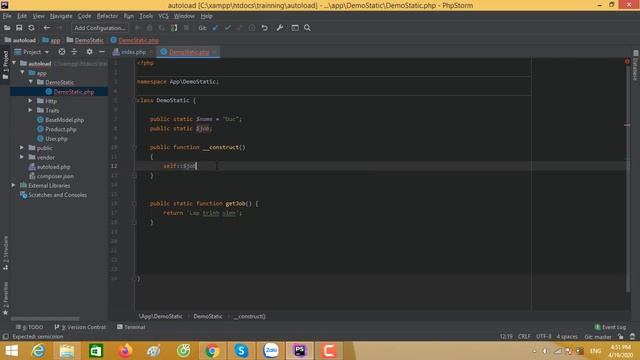Click the Save All disk icon
The height and width of the screenshot is (360, 640).
[19, 28]
